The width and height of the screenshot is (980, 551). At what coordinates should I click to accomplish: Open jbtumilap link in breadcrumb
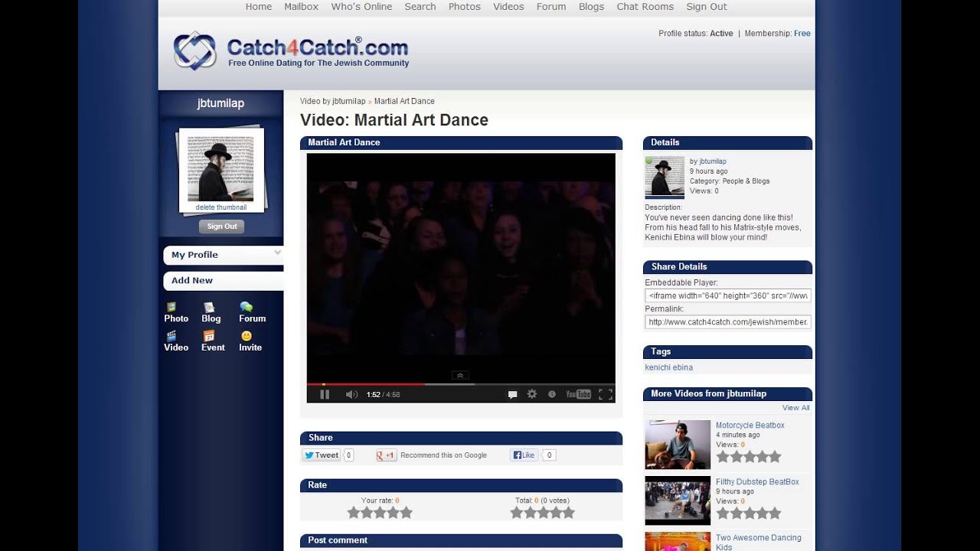point(349,101)
